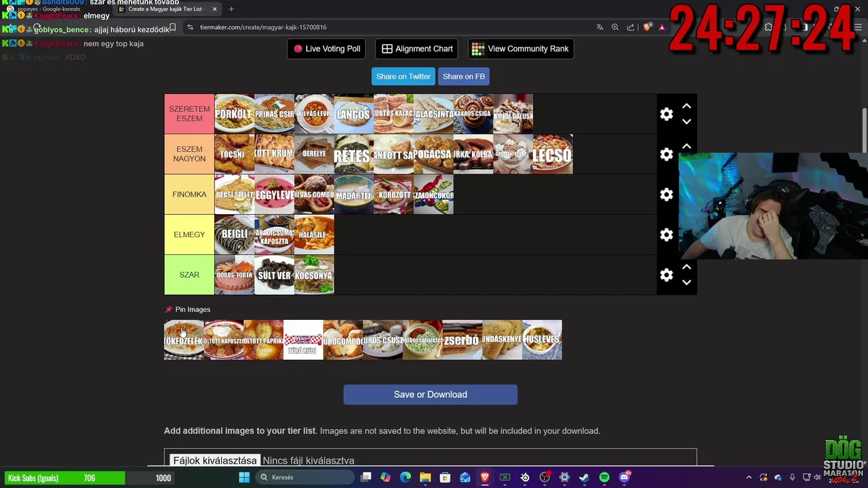Click the SZERETEM ESZEM tier label
This screenshot has height=488, width=868.
(189, 114)
